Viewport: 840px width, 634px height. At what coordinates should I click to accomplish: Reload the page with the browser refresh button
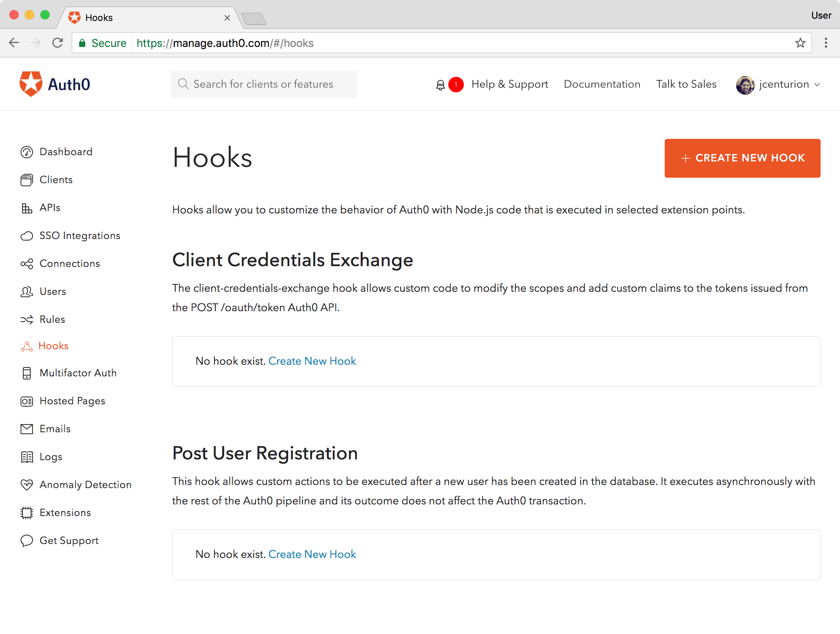pyautogui.click(x=57, y=43)
